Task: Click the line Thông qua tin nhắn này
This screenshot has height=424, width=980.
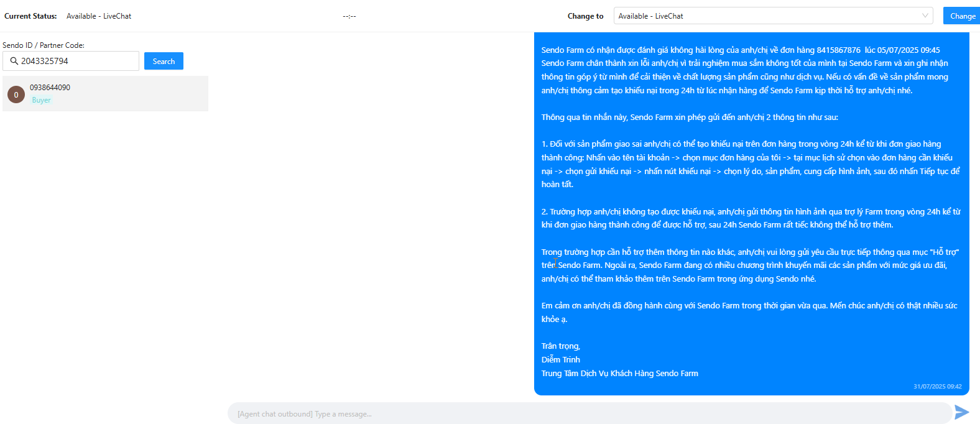Action: click(x=690, y=118)
